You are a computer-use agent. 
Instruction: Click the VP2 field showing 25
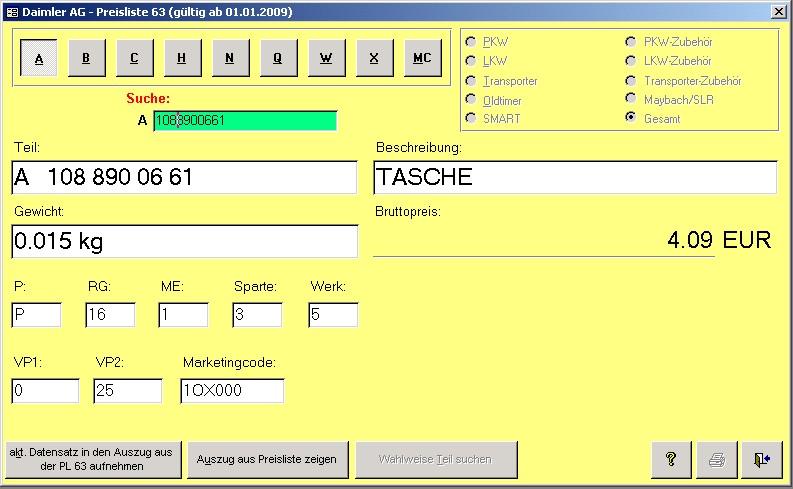tap(128, 391)
